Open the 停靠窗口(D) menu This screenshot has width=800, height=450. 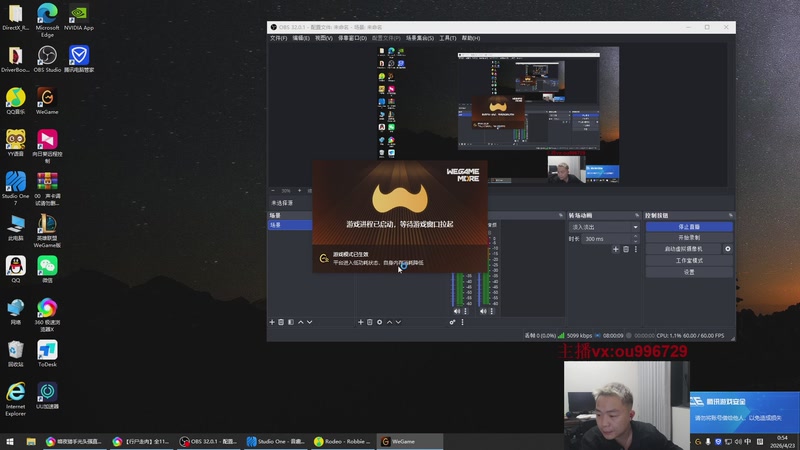coord(353,38)
